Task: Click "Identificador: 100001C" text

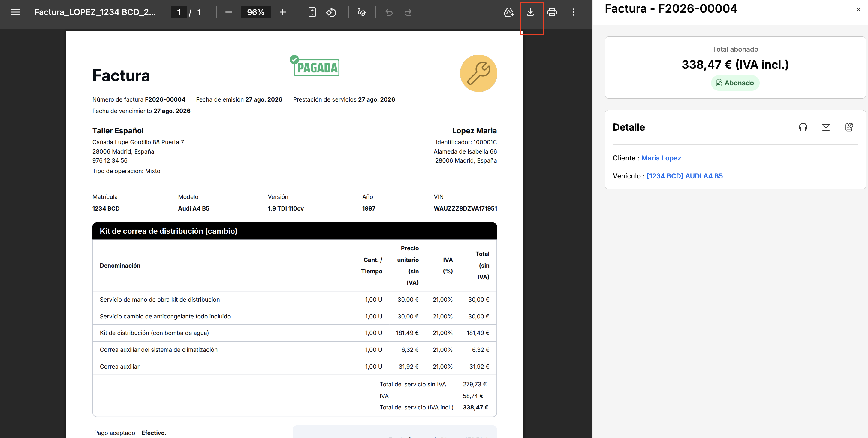Action: click(x=466, y=142)
